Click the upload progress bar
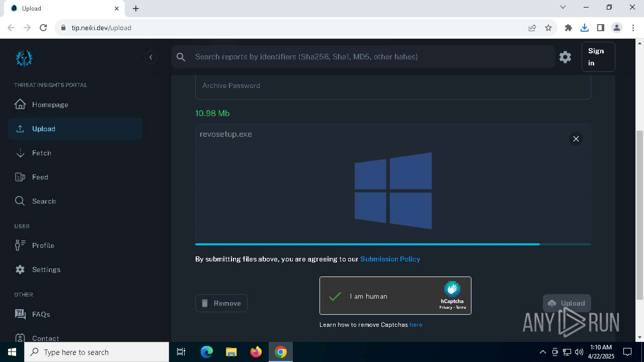This screenshot has height=362, width=644. [393, 244]
